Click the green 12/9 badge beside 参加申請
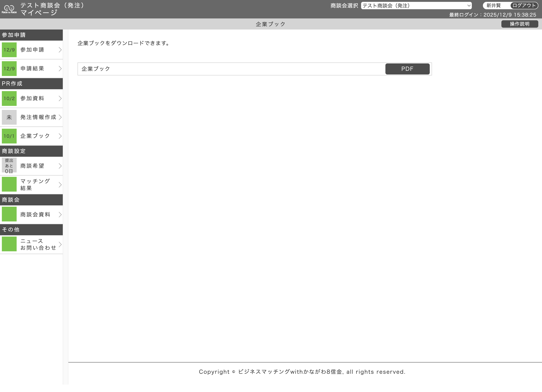 [x=9, y=50]
